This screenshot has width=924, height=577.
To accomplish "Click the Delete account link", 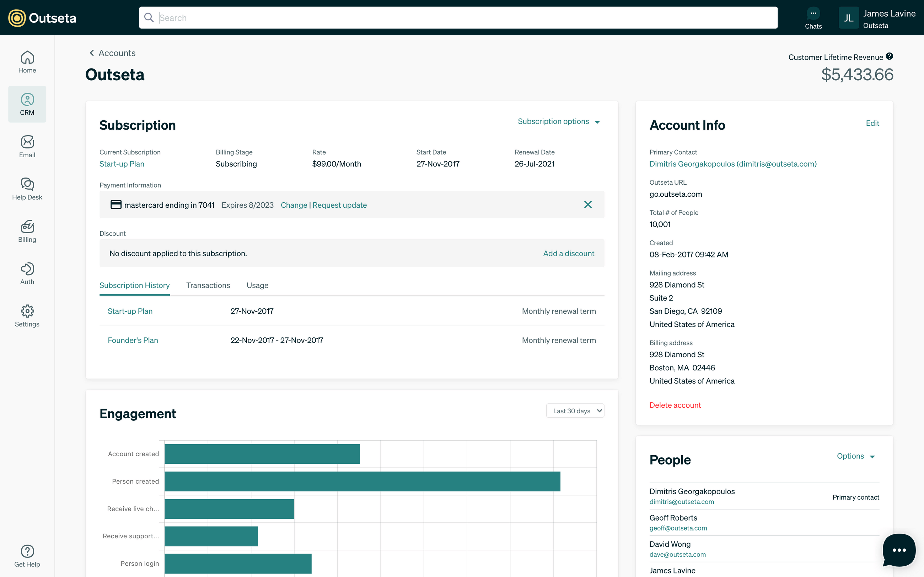I will [675, 405].
